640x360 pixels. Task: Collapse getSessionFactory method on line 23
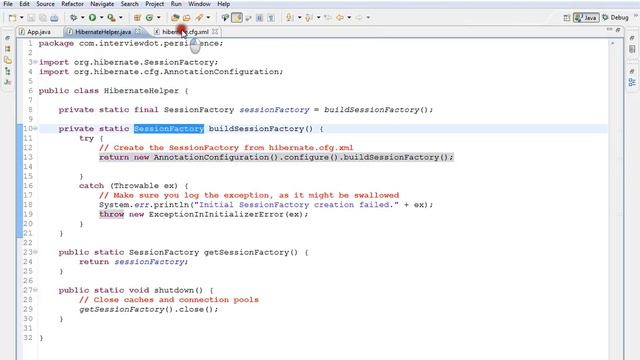point(36,252)
